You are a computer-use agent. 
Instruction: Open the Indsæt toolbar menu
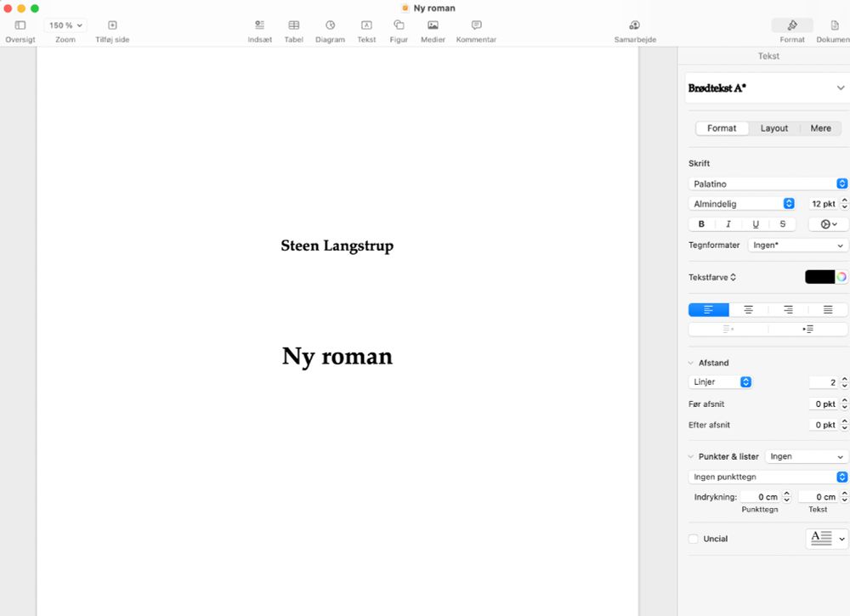(x=259, y=25)
